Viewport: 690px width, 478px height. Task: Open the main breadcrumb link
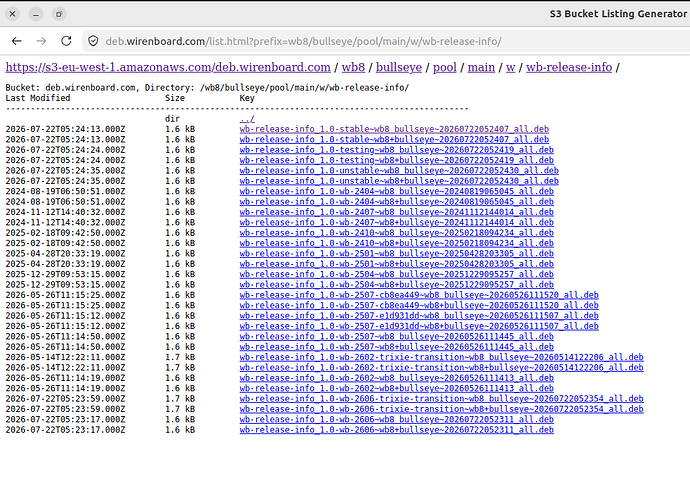tap(481, 67)
